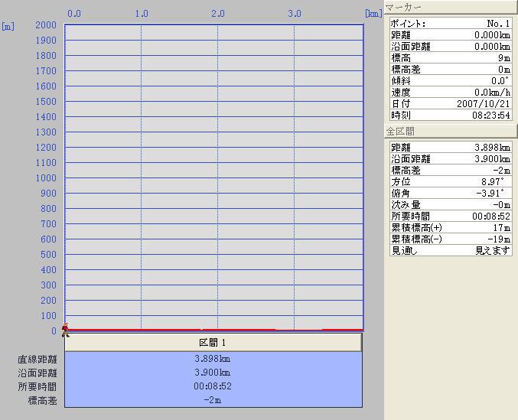Click the 時刻 08:23:54 field
The width and height of the screenshot is (518, 420).
point(450,116)
